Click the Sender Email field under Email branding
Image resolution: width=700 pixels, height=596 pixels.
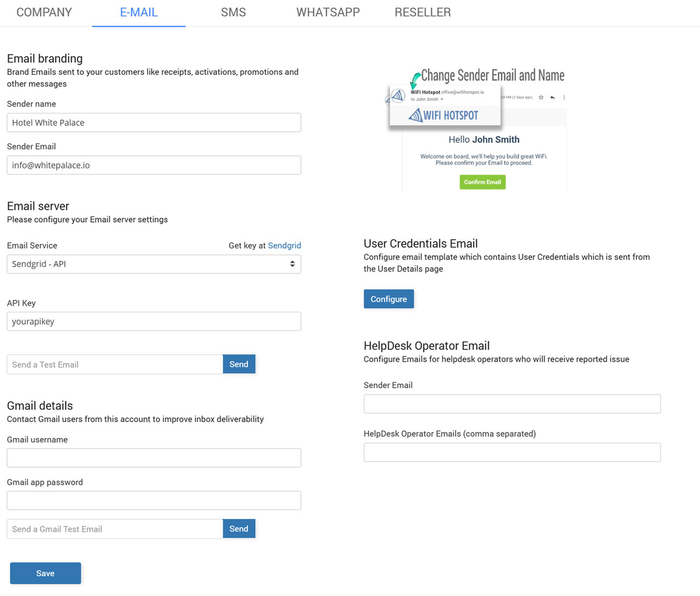154,165
